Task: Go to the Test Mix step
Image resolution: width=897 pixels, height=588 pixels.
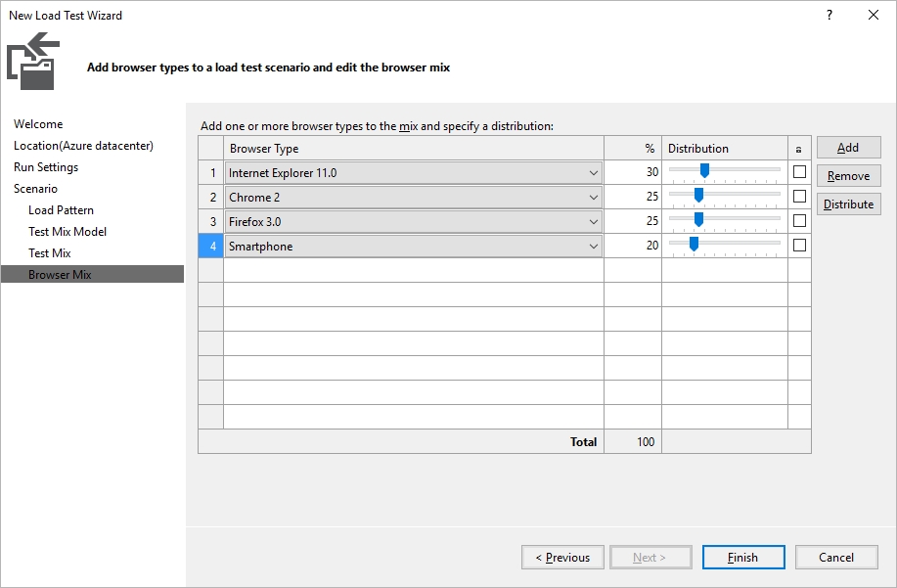Action: tap(50, 252)
